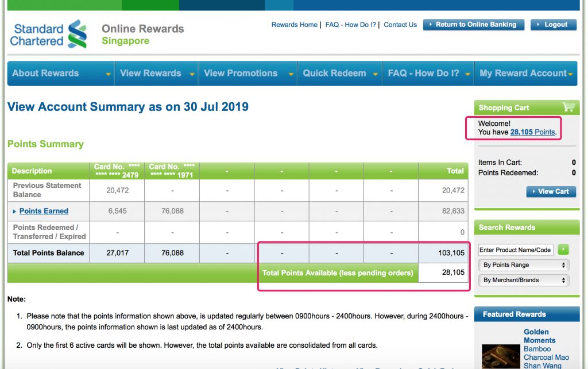Open the By Points Range dropdown
Screen dimensions: 588x369
click(523, 265)
